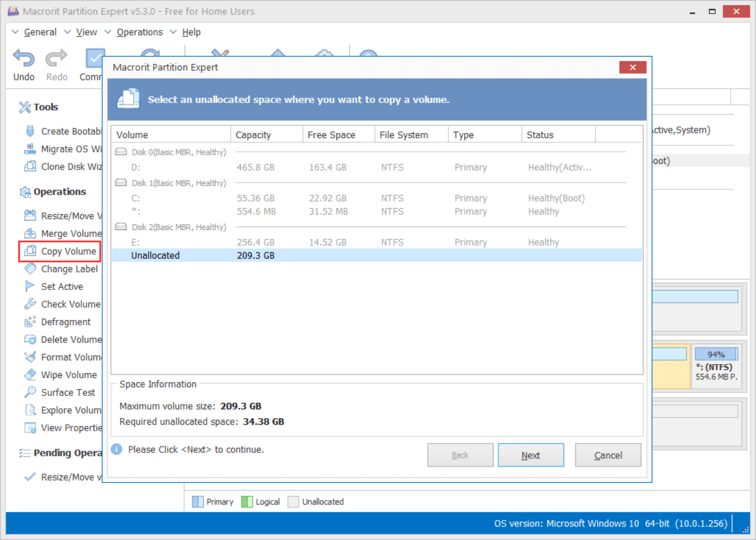Screen dimensions: 756x540
Task: Close the Copy Volume dialog
Action: tap(633, 68)
